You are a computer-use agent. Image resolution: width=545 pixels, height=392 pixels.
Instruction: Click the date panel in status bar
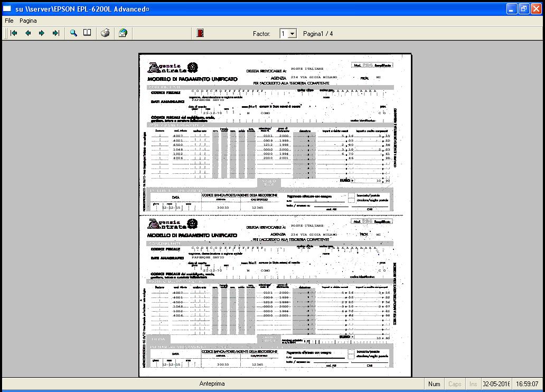496,384
